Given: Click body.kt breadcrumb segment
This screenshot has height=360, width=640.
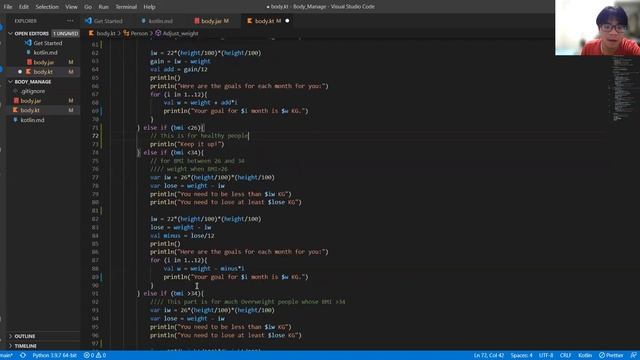Looking at the screenshot, I should point(106,33).
